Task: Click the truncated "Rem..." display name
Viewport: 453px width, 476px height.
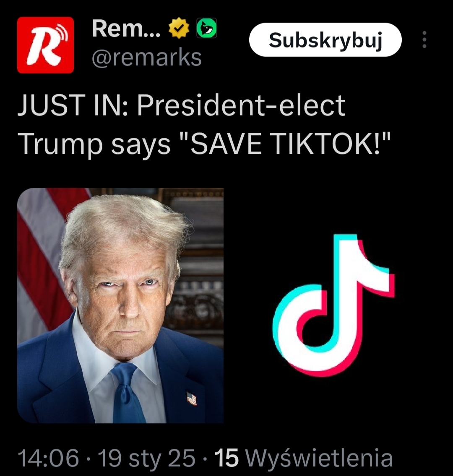Action: 126,28
